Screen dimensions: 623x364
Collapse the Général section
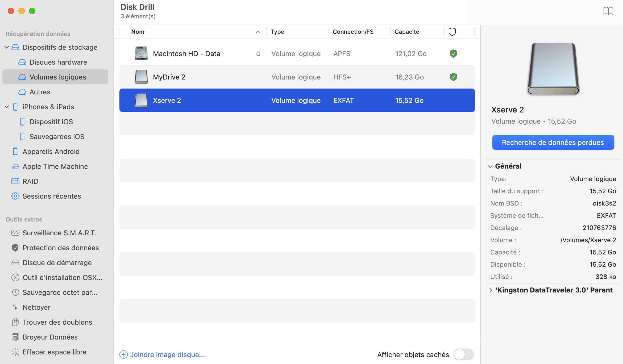pyautogui.click(x=490, y=166)
